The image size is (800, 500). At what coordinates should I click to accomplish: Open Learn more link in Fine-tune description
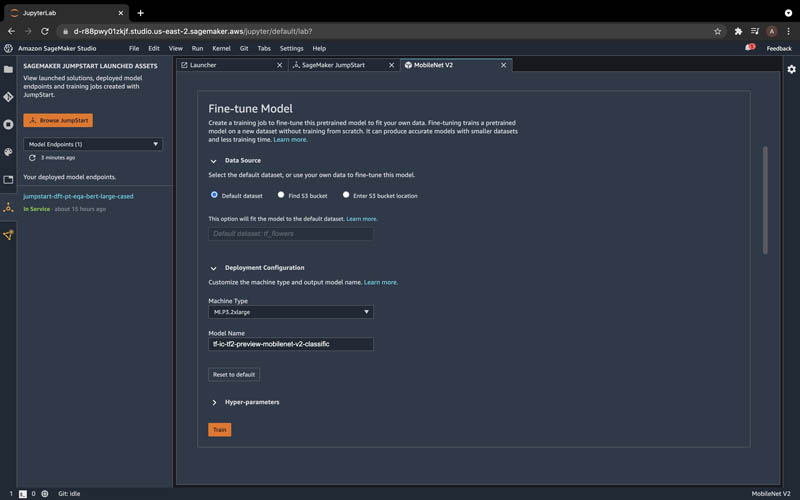290,139
